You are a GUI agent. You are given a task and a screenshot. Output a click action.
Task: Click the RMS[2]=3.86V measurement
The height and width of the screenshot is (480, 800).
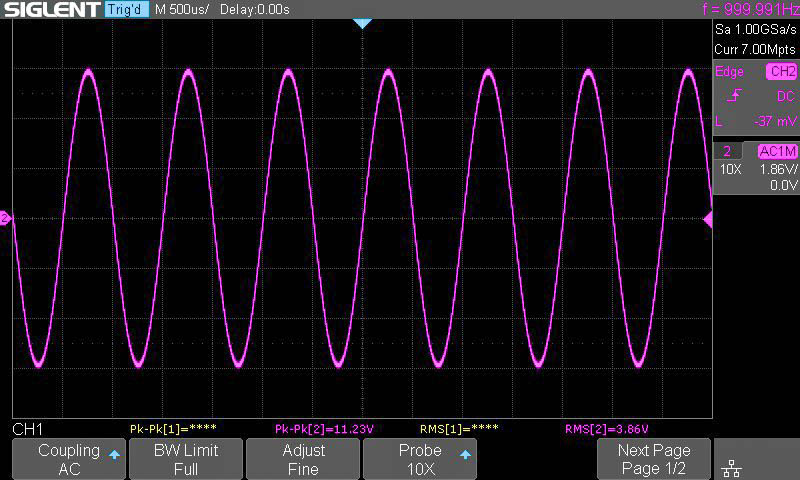[613, 429]
